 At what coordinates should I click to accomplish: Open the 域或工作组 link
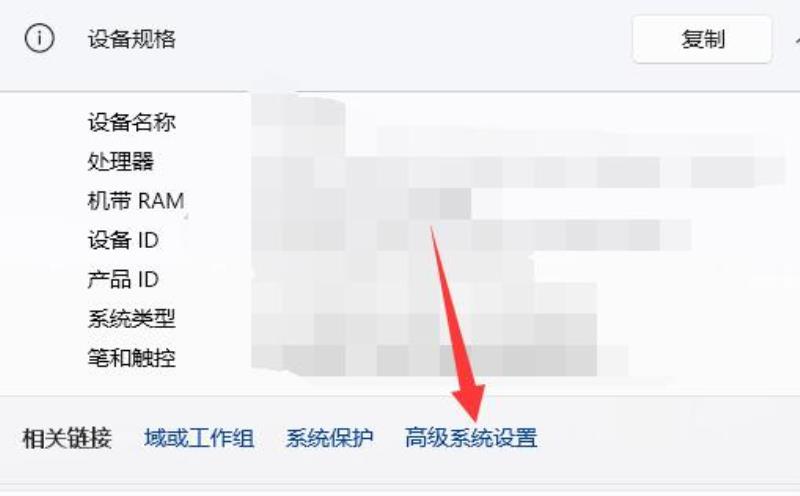coord(199,438)
